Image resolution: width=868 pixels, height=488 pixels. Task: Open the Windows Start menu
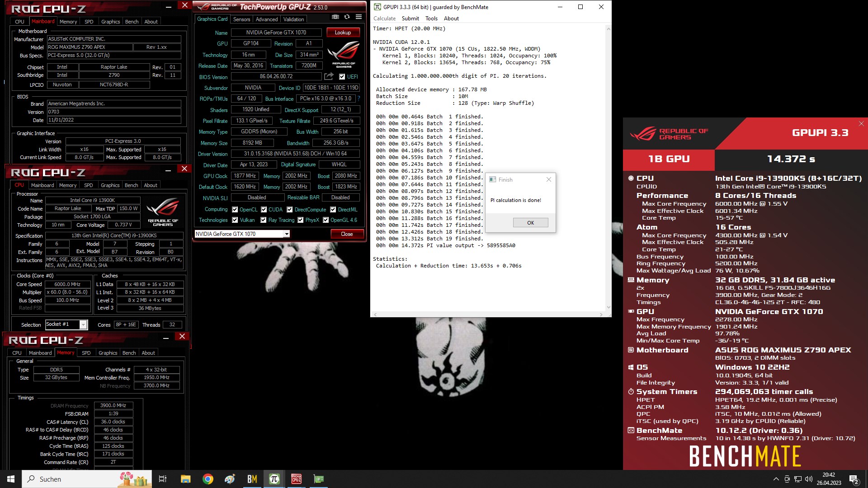11,479
